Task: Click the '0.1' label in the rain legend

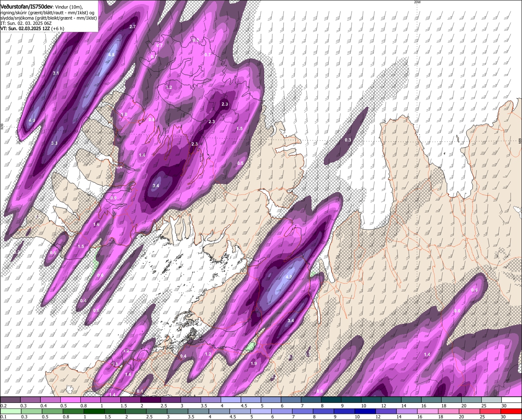Action: point(3,417)
